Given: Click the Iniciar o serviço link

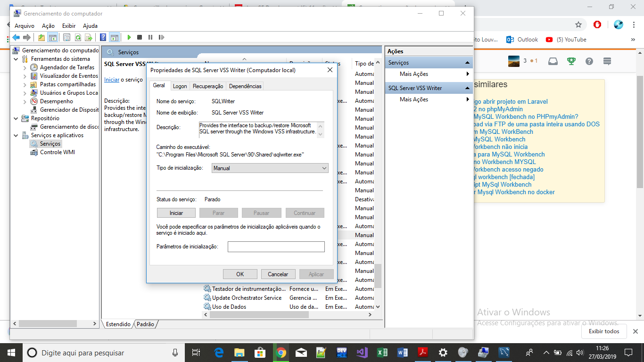Looking at the screenshot, I should [x=112, y=80].
